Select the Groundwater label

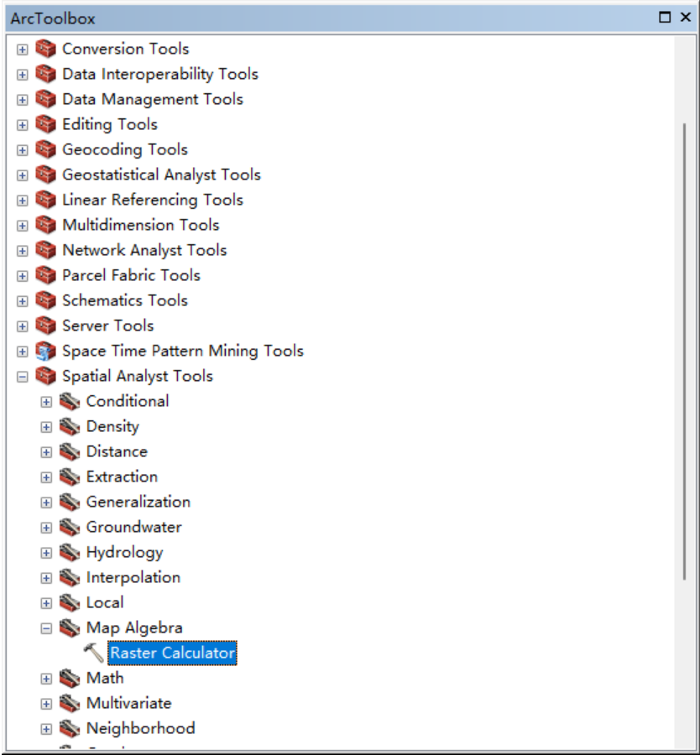(134, 527)
